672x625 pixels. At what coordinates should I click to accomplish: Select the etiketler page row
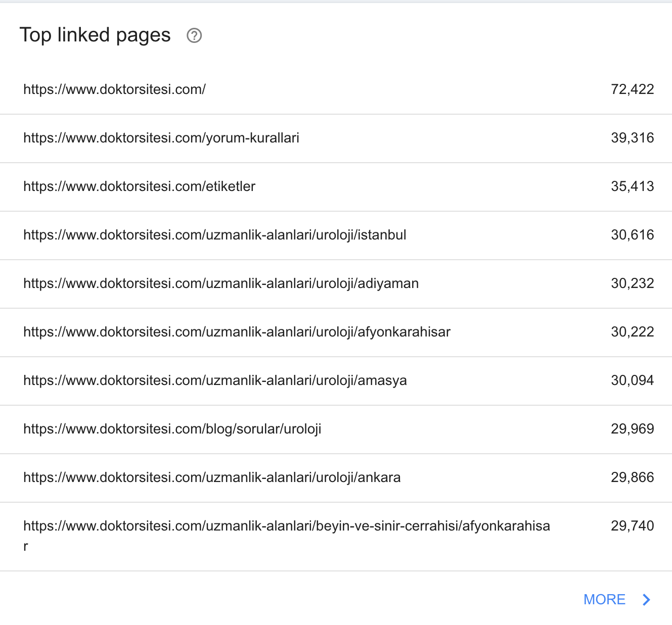pyautogui.click(x=336, y=187)
